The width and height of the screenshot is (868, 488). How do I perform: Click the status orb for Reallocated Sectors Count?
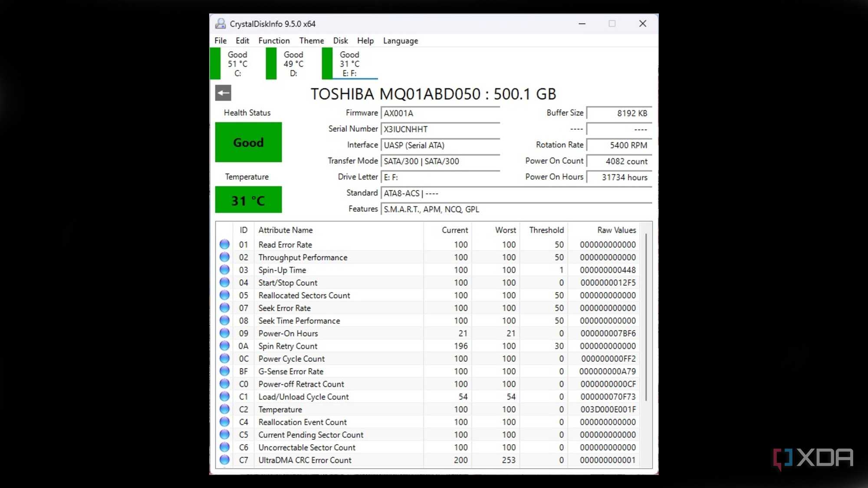(x=224, y=295)
